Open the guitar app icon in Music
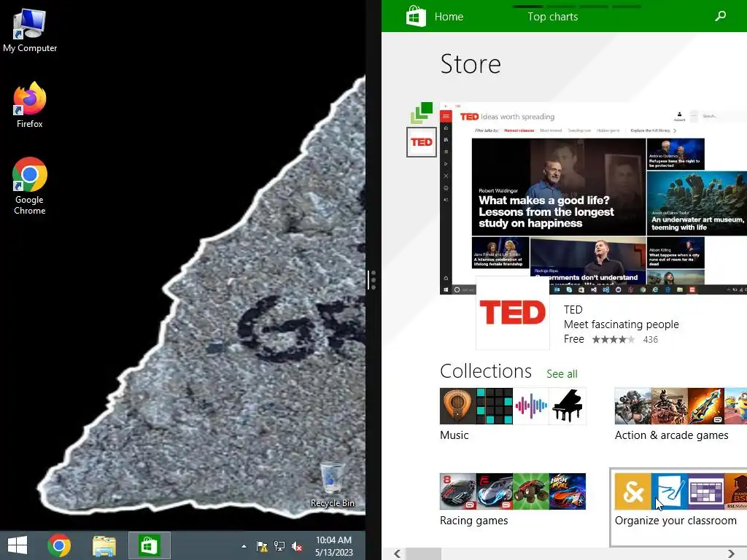 pyautogui.click(x=458, y=406)
